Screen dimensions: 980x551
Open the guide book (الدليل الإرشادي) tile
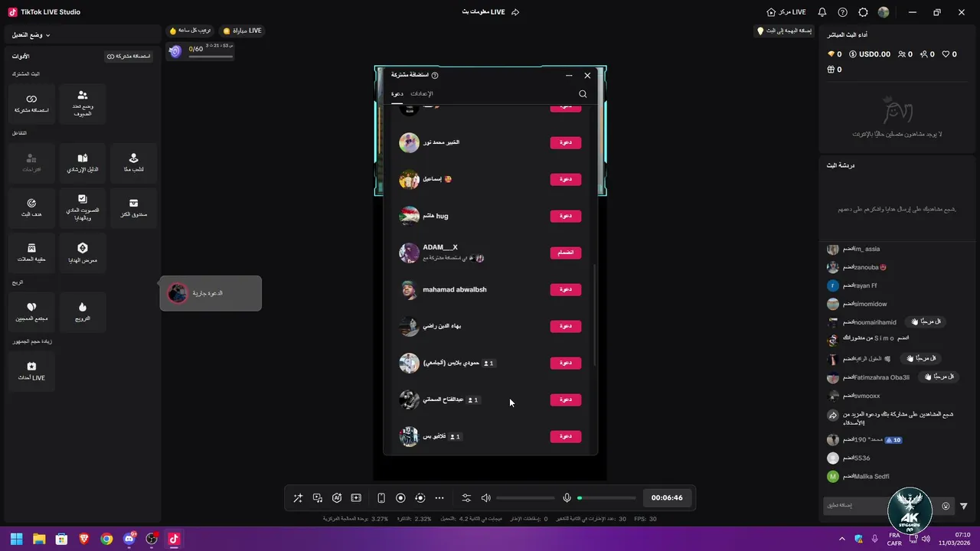tap(83, 162)
